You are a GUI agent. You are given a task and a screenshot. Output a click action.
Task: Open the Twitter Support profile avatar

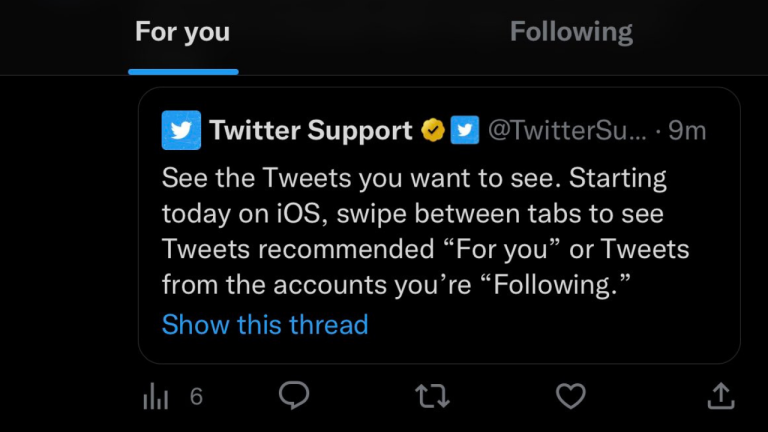tap(181, 130)
